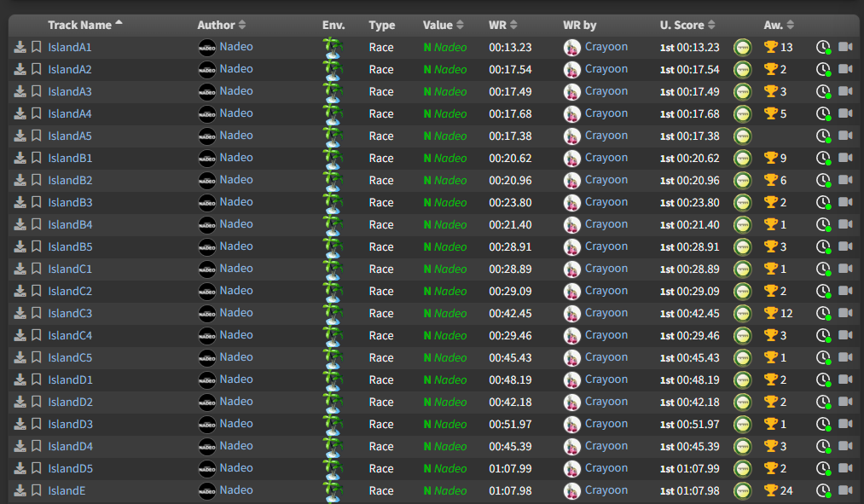Click the trophy awards icon for IslandE
This screenshot has width=864, height=504.
coord(770,490)
